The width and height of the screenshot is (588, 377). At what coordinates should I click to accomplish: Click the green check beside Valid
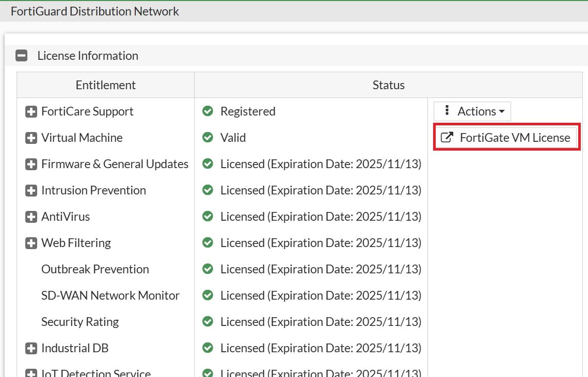tap(208, 137)
